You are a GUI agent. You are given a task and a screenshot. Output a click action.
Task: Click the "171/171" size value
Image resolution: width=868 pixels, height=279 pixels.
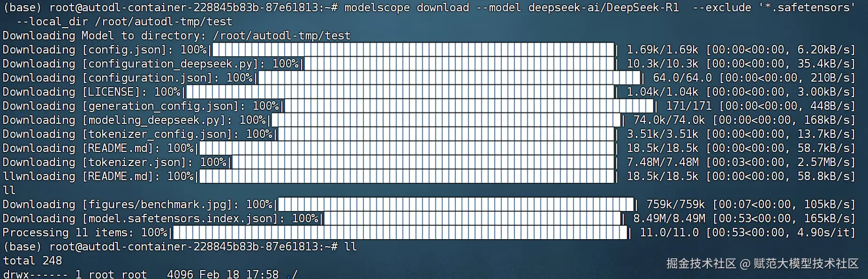click(x=688, y=106)
